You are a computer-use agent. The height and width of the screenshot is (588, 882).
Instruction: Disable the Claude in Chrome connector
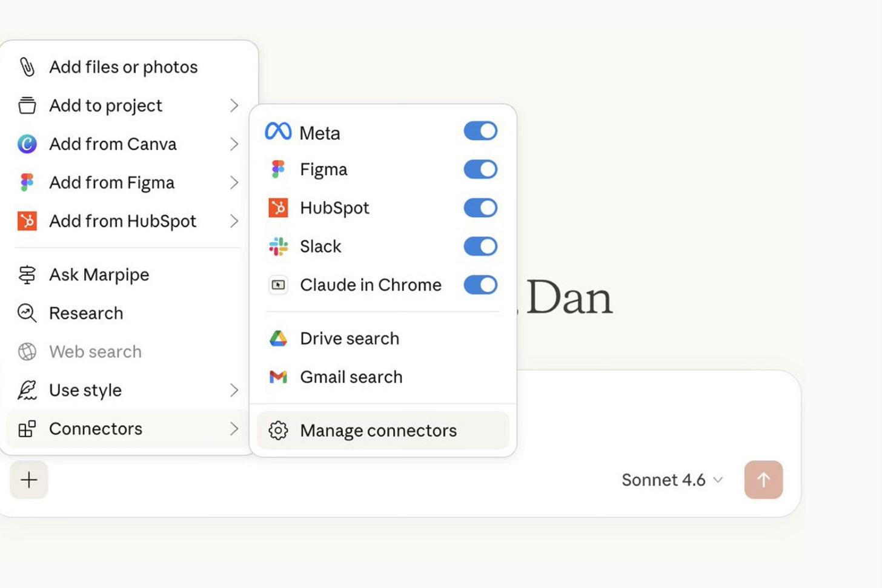(x=480, y=285)
